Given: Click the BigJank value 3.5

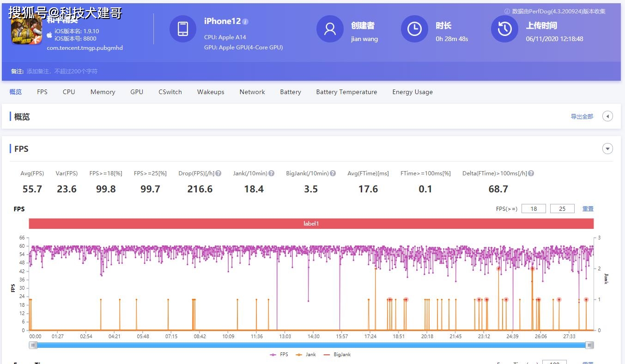Looking at the screenshot, I should click(311, 189).
